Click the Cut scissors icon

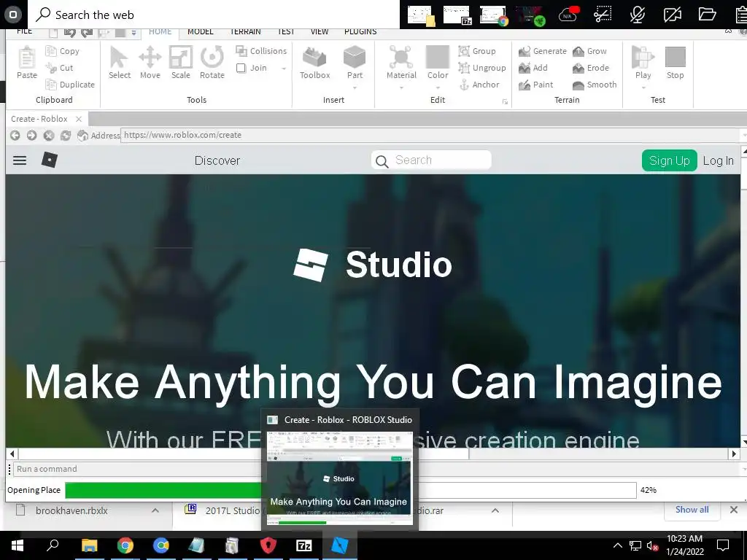click(x=51, y=68)
